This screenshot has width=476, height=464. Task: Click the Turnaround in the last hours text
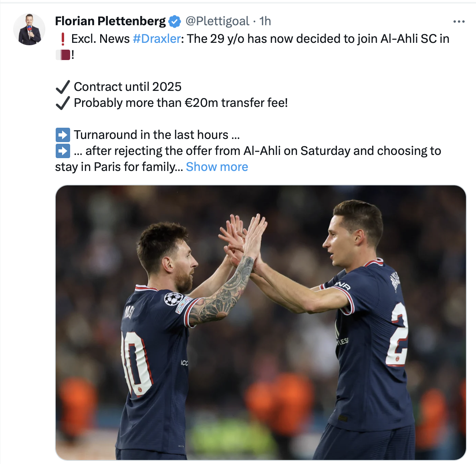coord(157,135)
